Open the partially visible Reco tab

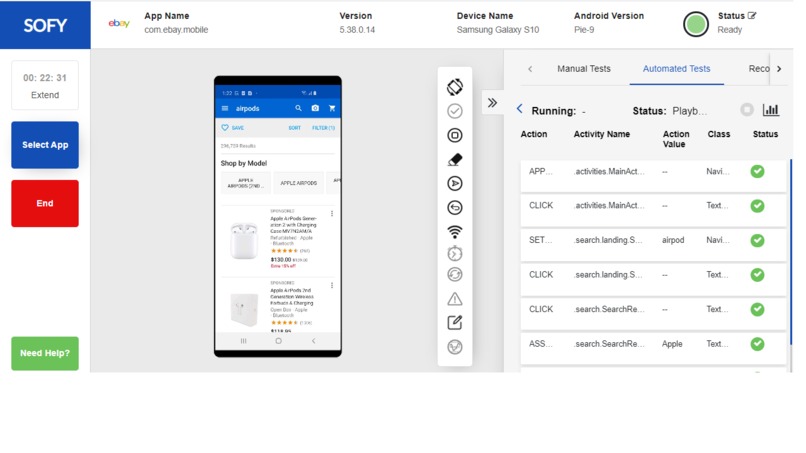point(759,68)
